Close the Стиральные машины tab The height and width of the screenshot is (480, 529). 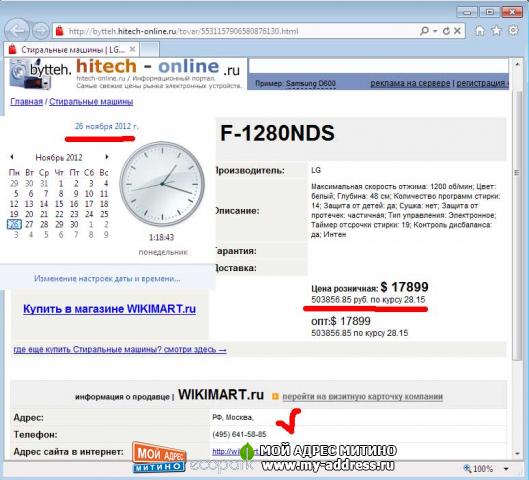pos(133,50)
